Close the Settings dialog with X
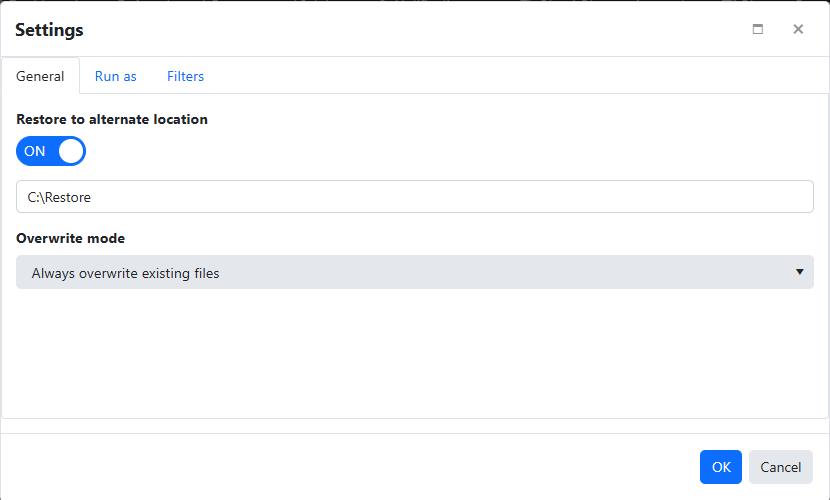Screen dimensions: 830x500 pos(798,29)
